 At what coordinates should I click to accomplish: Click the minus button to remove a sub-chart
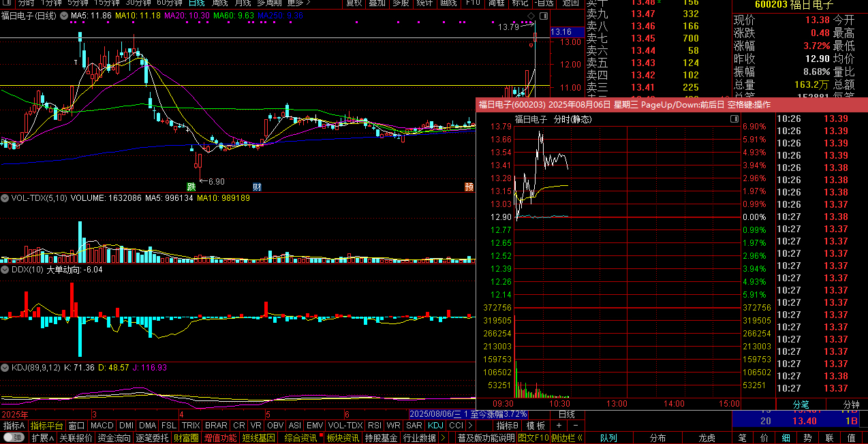pyautogui.click(x=575, y=426)
